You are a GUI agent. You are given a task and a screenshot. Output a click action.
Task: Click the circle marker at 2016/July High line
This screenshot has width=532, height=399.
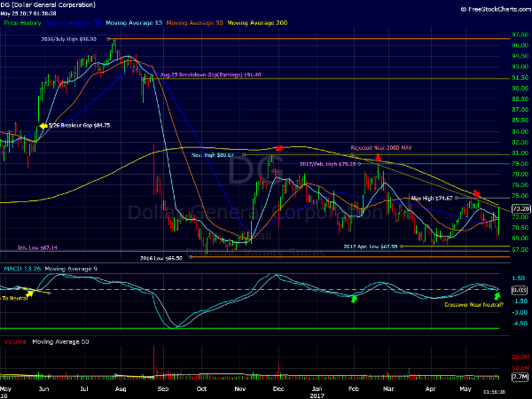point(108,39)
